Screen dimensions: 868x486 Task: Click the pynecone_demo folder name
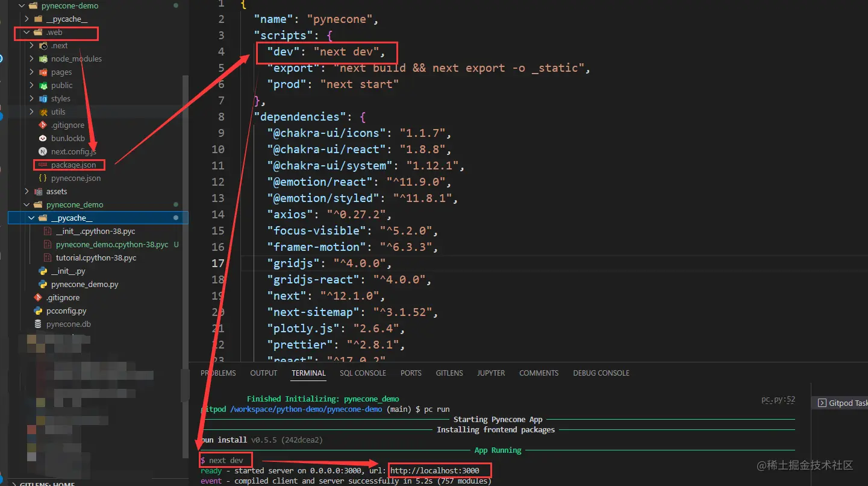pyautogui.click(x=75, y=205)
